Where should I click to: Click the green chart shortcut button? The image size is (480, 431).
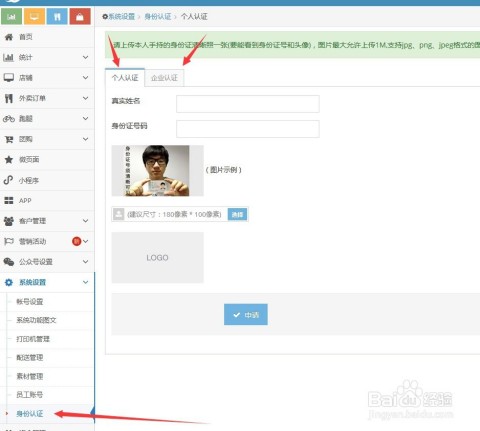point(12,16)
